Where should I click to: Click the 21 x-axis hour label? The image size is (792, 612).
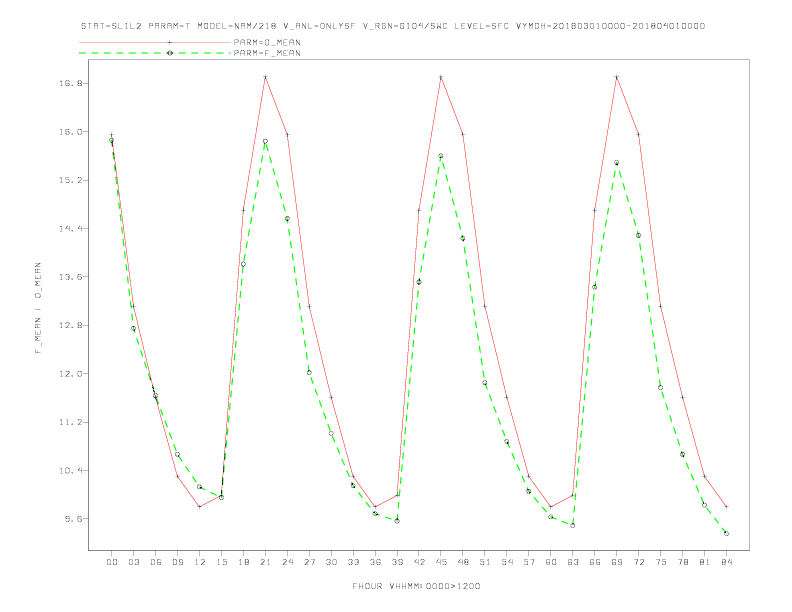(x=265, y=562)
